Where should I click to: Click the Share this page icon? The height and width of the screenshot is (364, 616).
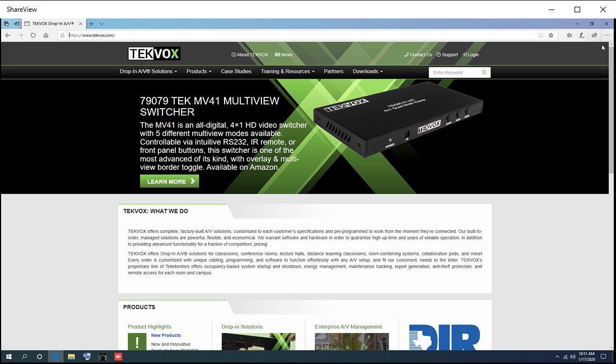(x=594, y=35)
